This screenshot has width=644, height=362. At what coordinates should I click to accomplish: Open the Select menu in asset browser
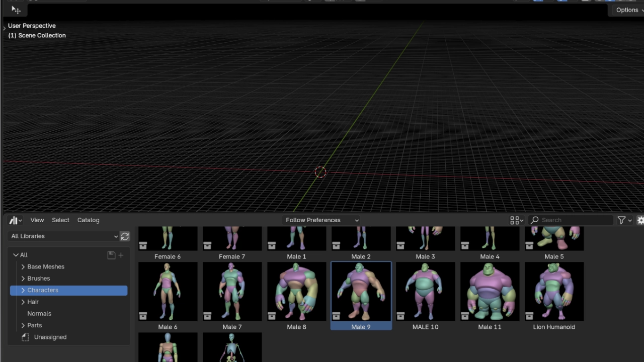pos(60,220)
